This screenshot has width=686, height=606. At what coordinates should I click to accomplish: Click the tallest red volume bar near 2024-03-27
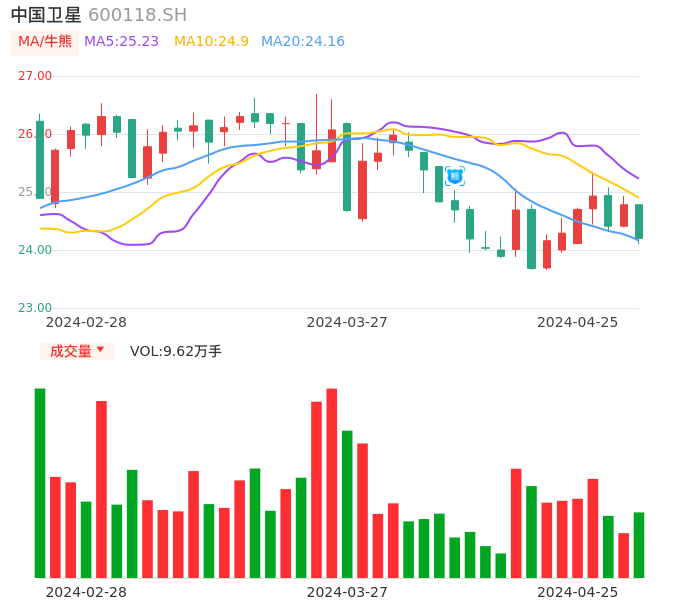click(332, 482)
